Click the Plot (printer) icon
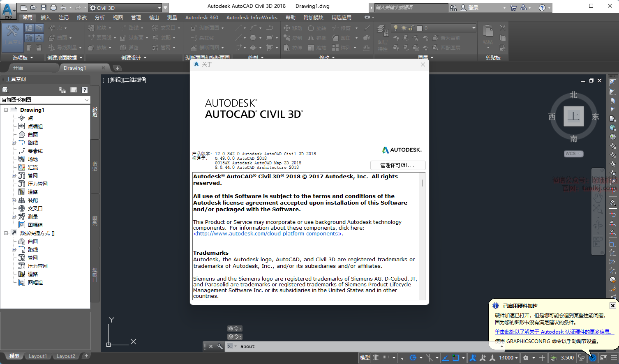 pos(53,8)
